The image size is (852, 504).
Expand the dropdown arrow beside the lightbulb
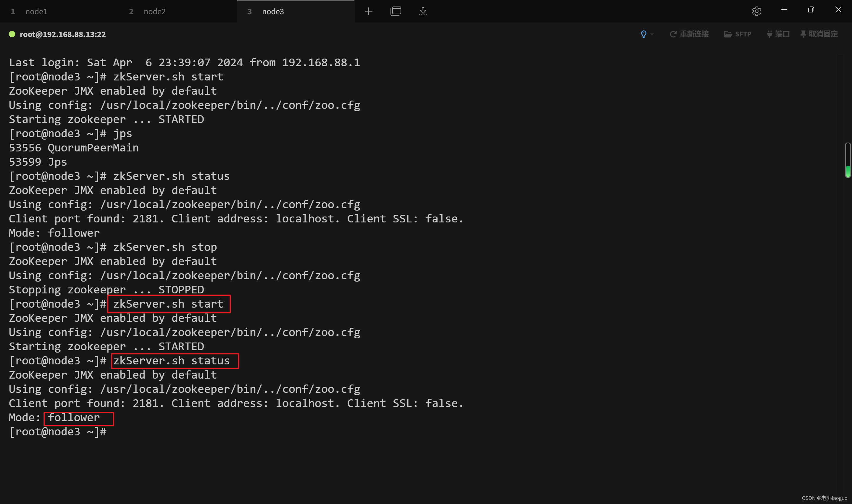652,34
